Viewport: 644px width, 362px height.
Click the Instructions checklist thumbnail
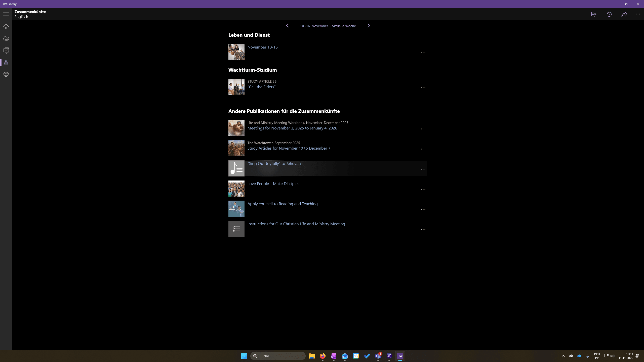click(236, 229)
